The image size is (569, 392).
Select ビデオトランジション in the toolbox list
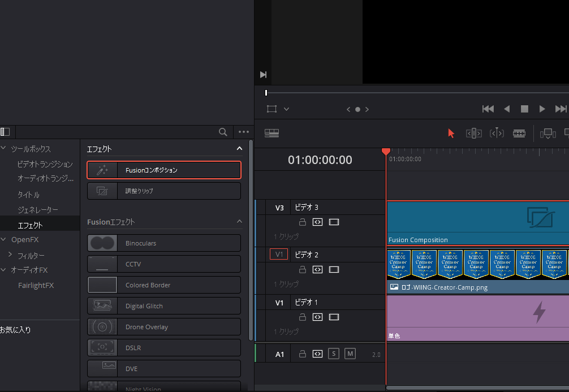tap(45, 164)
